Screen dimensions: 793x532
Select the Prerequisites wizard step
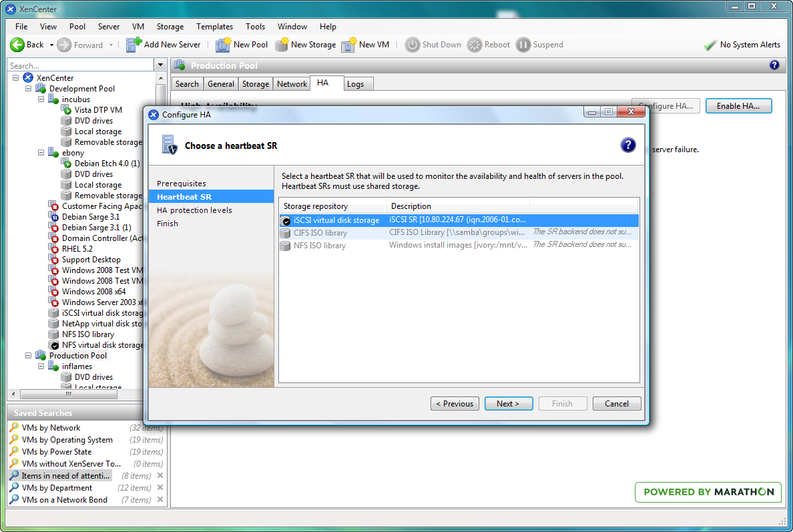181,184
